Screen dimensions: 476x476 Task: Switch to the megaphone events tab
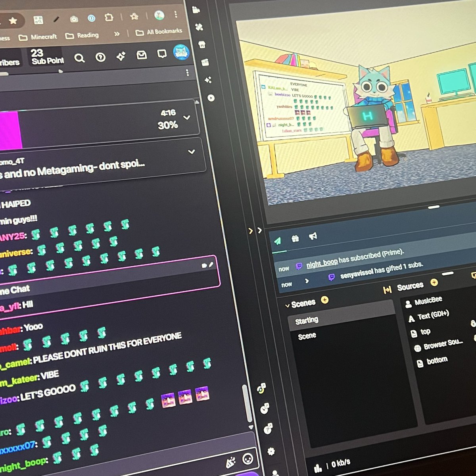tap(313, 236)
